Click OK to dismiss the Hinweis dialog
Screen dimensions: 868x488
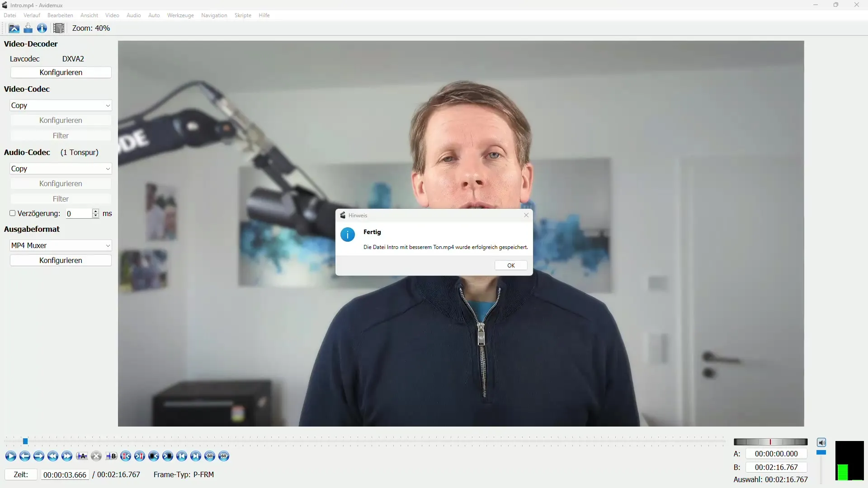point(510,264)
